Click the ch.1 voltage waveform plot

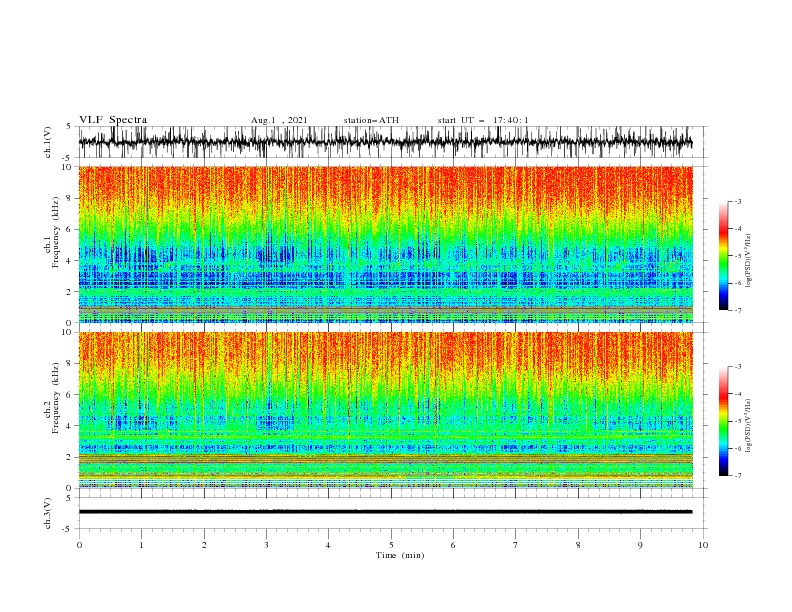pos(385,142)
